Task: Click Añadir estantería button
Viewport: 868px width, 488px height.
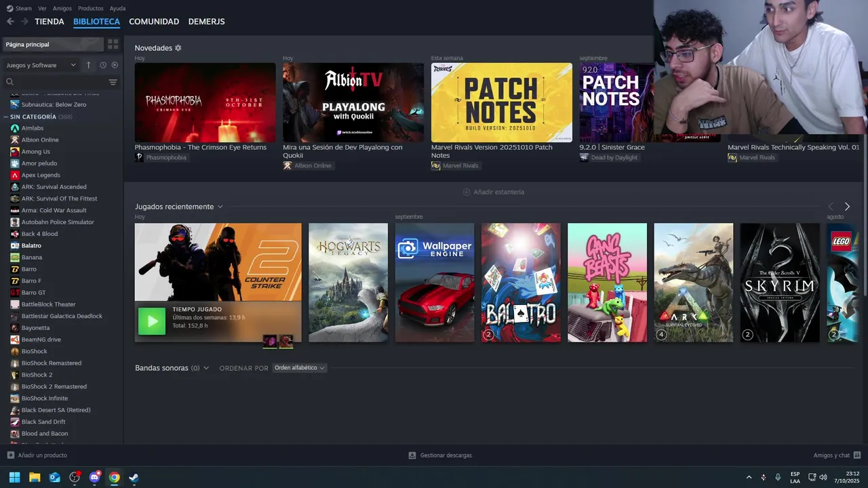Action: click(494, 192)
